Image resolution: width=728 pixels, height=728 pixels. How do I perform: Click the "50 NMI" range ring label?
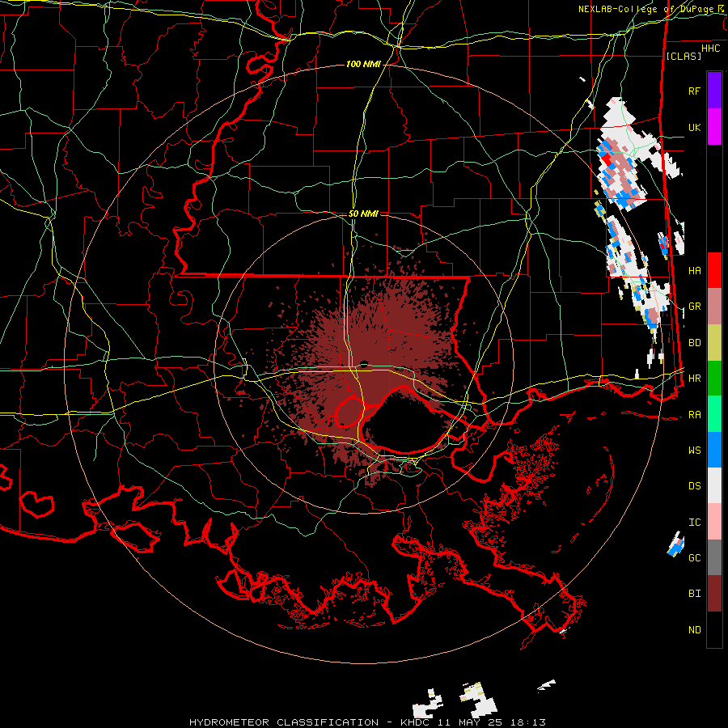(x=363, y=214)
